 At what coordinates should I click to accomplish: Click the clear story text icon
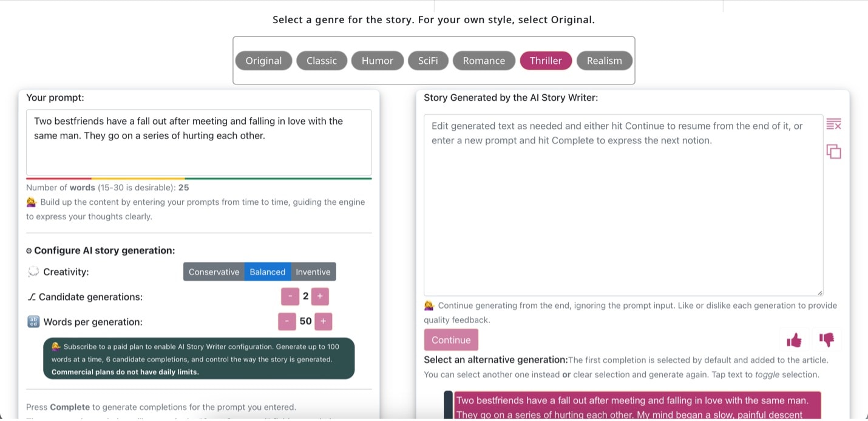[x=833, y=125]
